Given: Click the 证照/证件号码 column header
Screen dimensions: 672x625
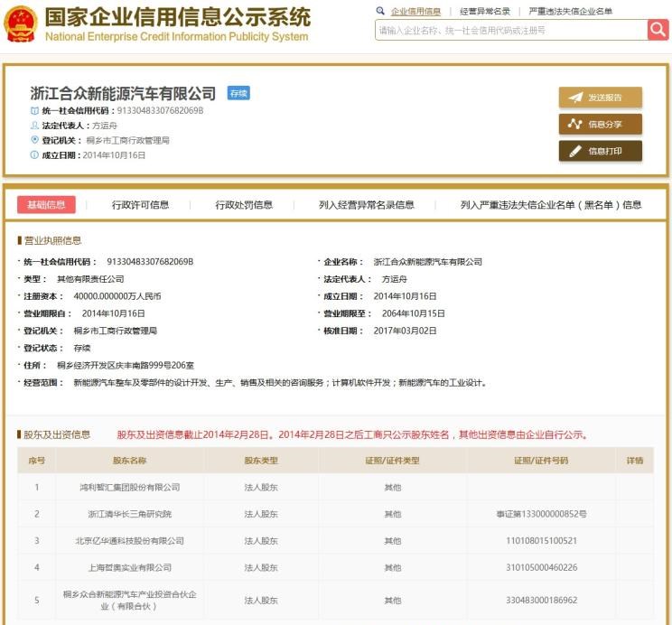Looking at the screenshot, I should coord(541,461).
